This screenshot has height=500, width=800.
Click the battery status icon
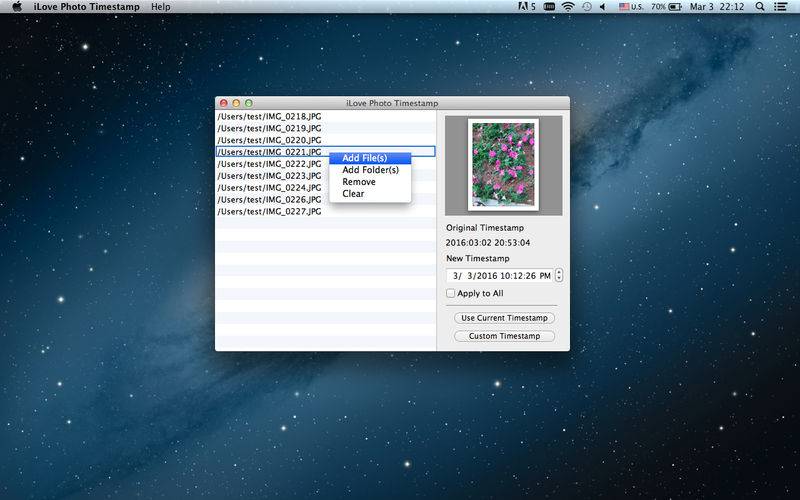[x=676, y=7]
